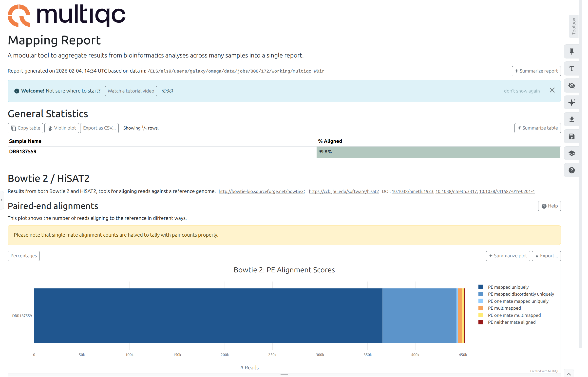Click the help question mark toolbox icon
This screenshot has width=588, height=377.
571,170
